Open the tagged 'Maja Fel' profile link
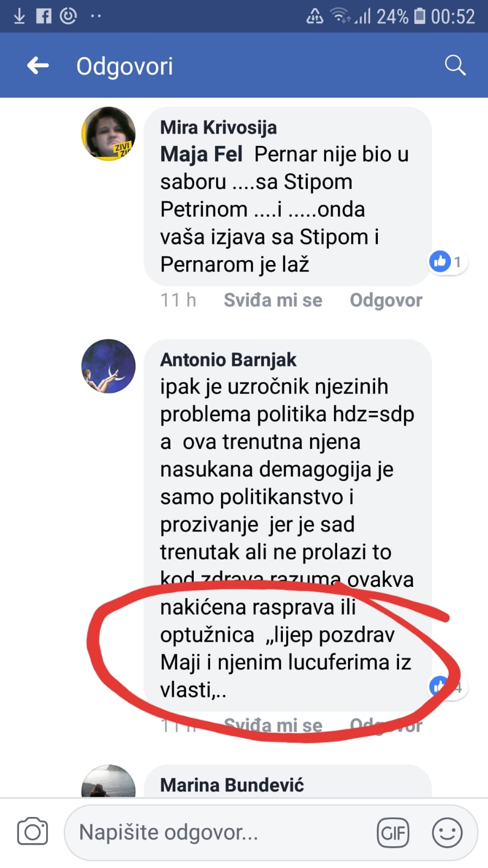Viewport: 488px width, 868px height. coord(201,155)
